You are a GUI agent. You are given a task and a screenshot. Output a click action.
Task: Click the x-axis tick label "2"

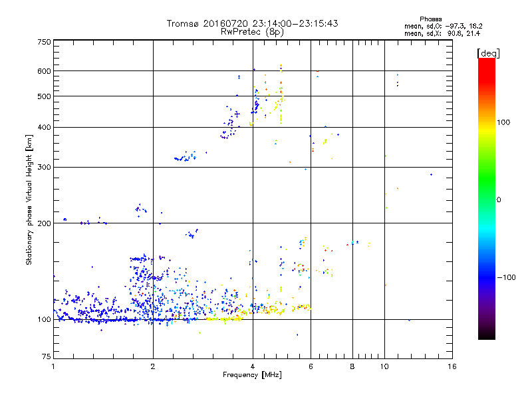[153, 366]
